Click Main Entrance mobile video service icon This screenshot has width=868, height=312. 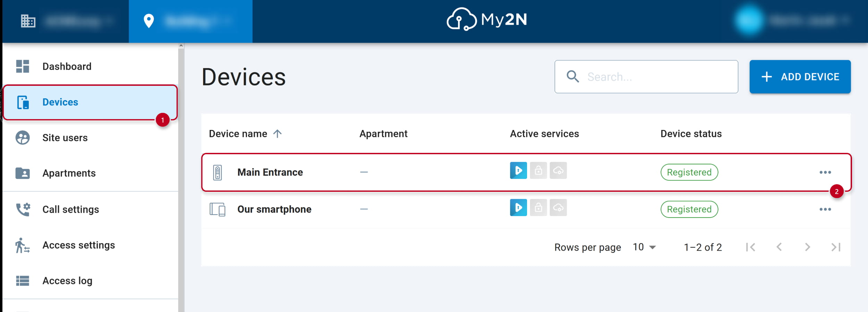518,170
